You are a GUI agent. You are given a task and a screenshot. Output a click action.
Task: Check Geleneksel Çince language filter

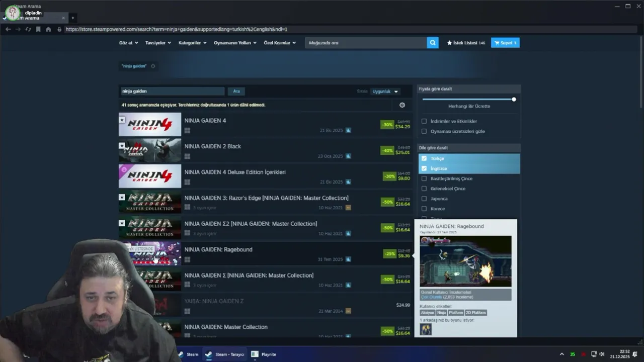pyautogui.click(x=424, y=189)
